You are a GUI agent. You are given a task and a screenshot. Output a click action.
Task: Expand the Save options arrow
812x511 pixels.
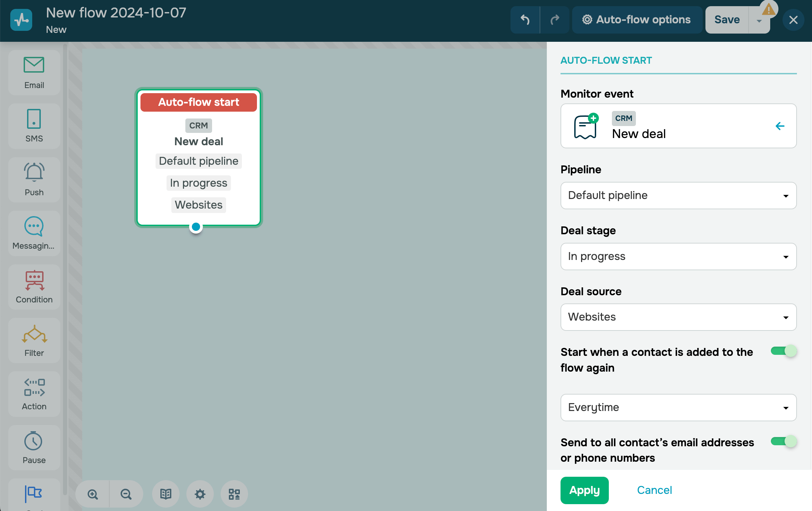click(x=759, y=21)
